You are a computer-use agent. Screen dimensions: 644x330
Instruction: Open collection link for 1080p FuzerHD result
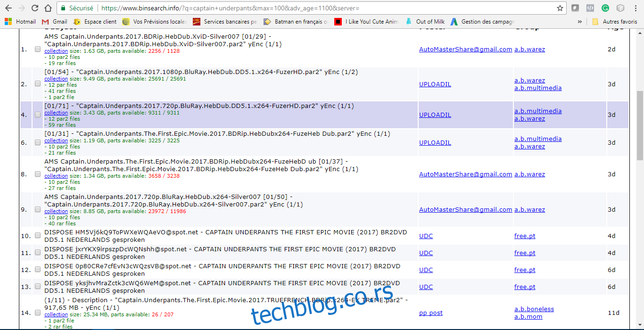[x=56, y=79]
